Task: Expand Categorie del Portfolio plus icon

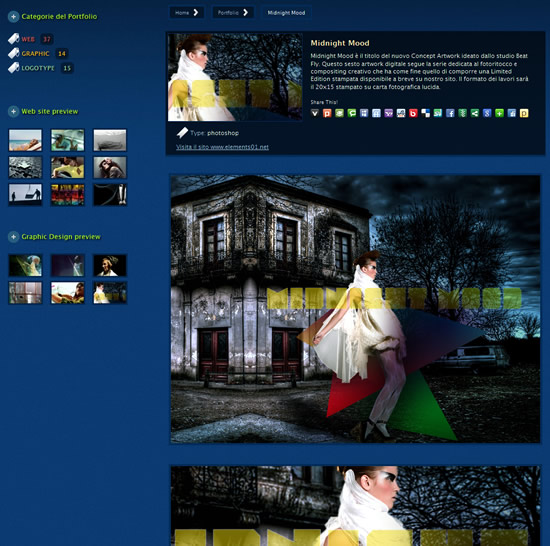Action: pos(13,16)
